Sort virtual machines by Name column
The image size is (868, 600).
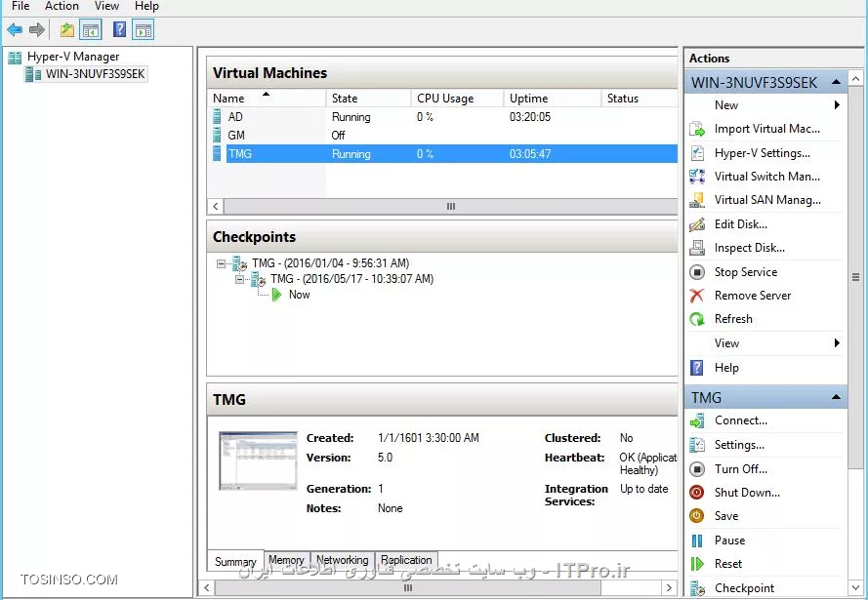tap(267, 98)
